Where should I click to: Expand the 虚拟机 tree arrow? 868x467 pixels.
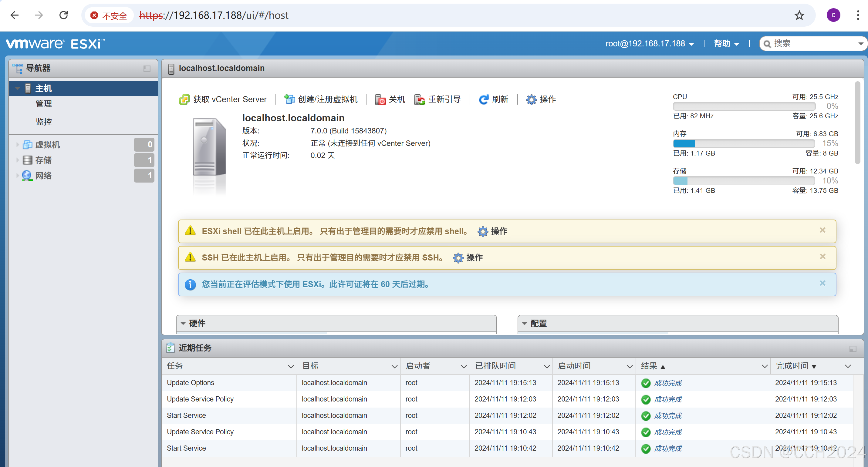tap(18, 144)
